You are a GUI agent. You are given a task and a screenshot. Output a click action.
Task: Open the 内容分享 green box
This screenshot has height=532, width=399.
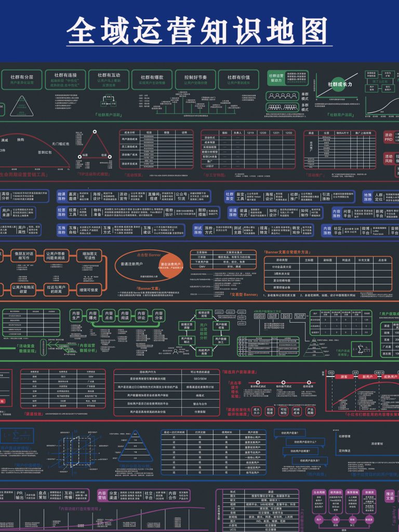pyautogui.click(x=158, y=316)
